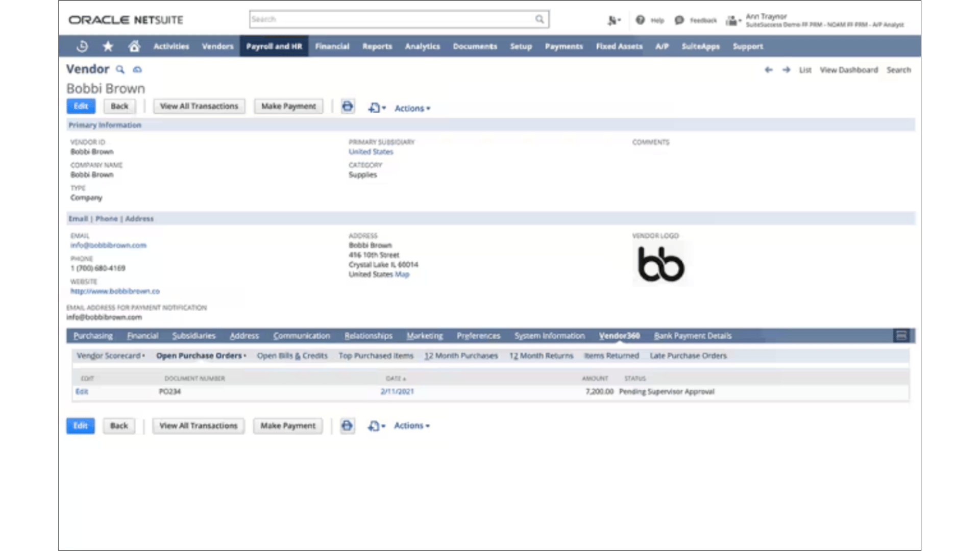Open the Feedback speech bubble icon
The width and height of the screenshot is (980, 551).
pos(679,20)
